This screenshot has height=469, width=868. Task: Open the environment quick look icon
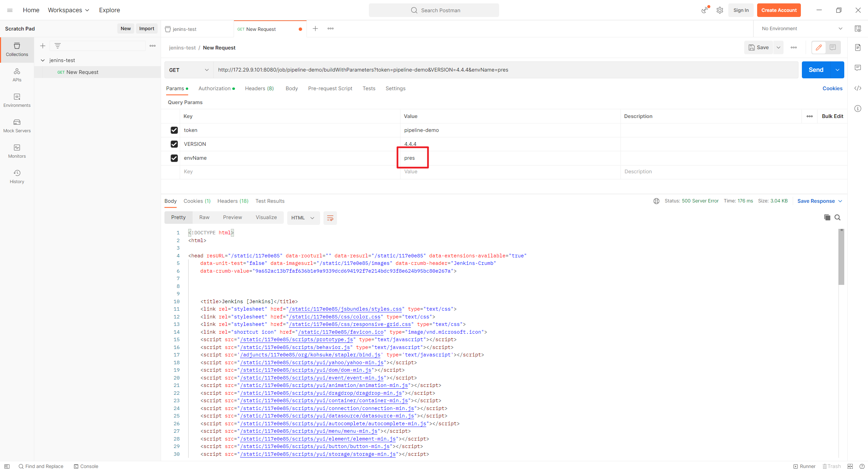(x=858, y=28)
